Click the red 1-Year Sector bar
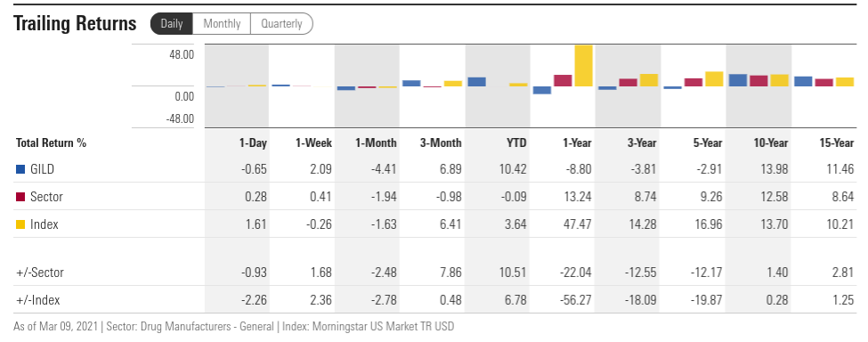This screenshot has width=868, height=342. 563,81
